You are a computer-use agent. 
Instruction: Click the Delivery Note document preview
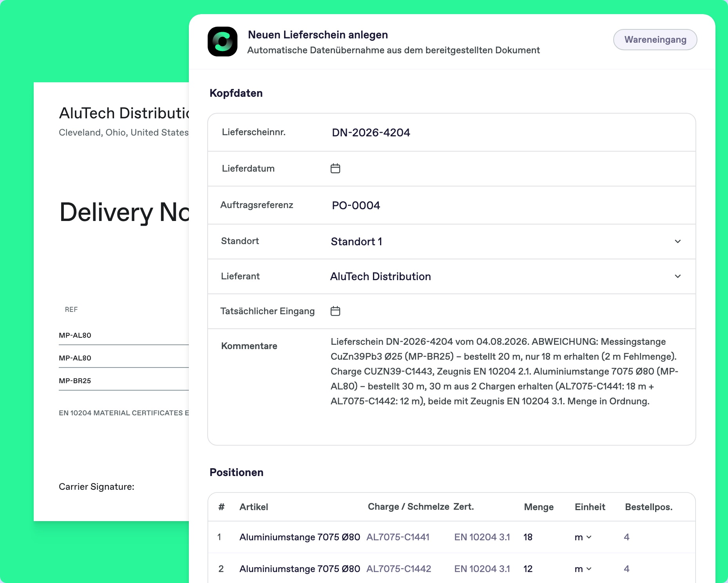111,302
